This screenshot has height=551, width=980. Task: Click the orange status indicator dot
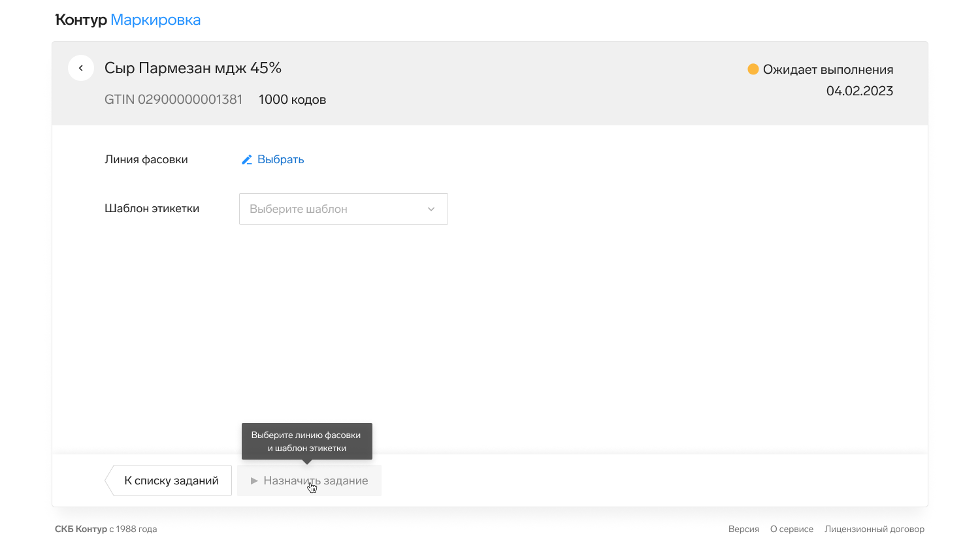(753, 69)
